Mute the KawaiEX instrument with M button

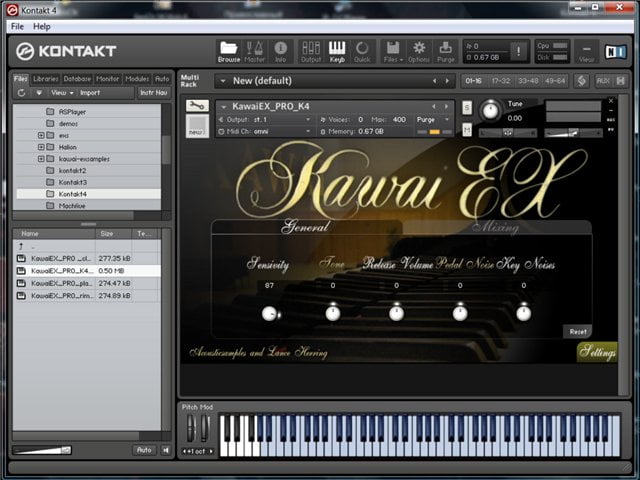coord(467,130)
